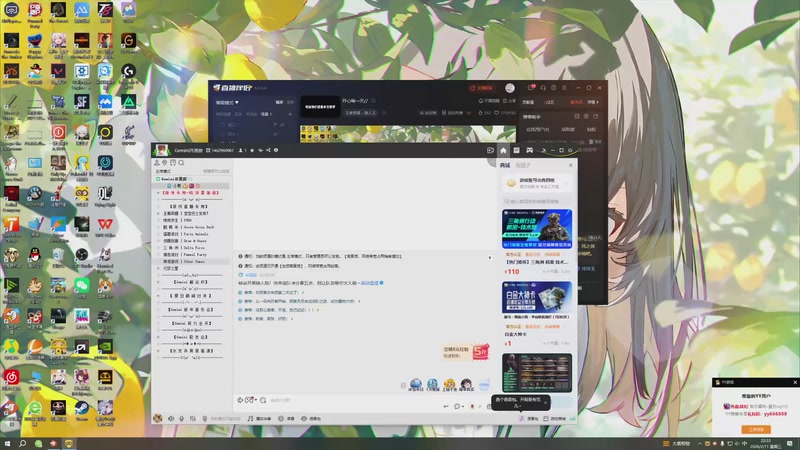Viewport: 800px width, 450px height.
Task: Click the orange button in YY游戏 popup
Action: click(x=756, y=430)
